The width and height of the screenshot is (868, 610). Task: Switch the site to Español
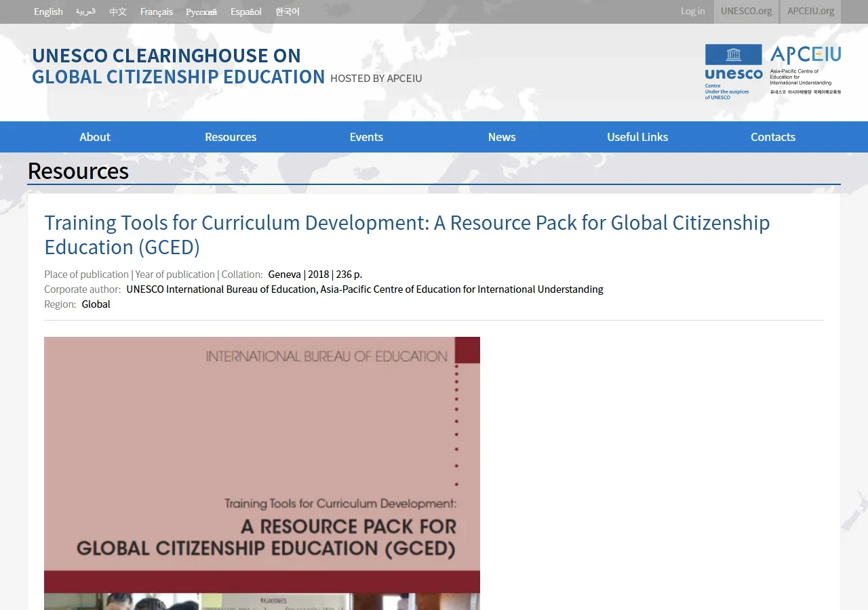click(x=245, y=12)
